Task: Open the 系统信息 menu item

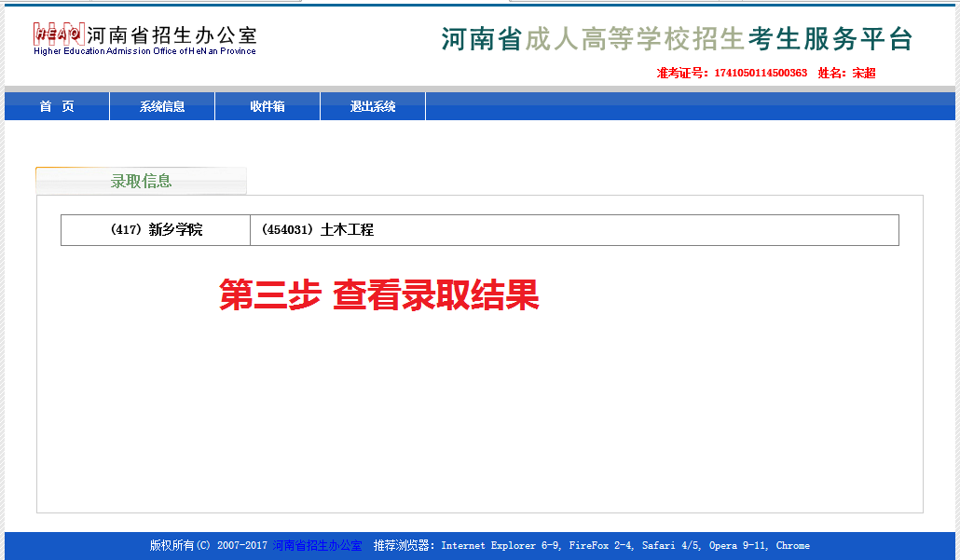Action: [162, 106]
